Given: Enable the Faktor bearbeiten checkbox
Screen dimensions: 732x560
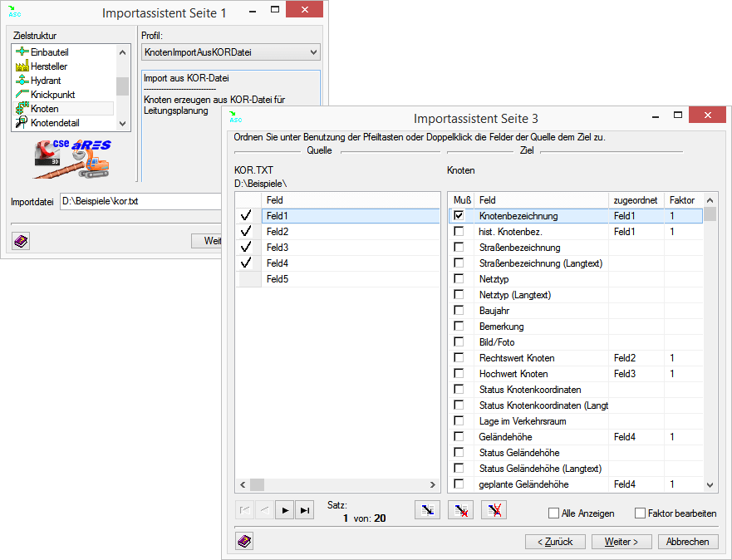Looking at the screenshot, I should click(x=640, y=513).
